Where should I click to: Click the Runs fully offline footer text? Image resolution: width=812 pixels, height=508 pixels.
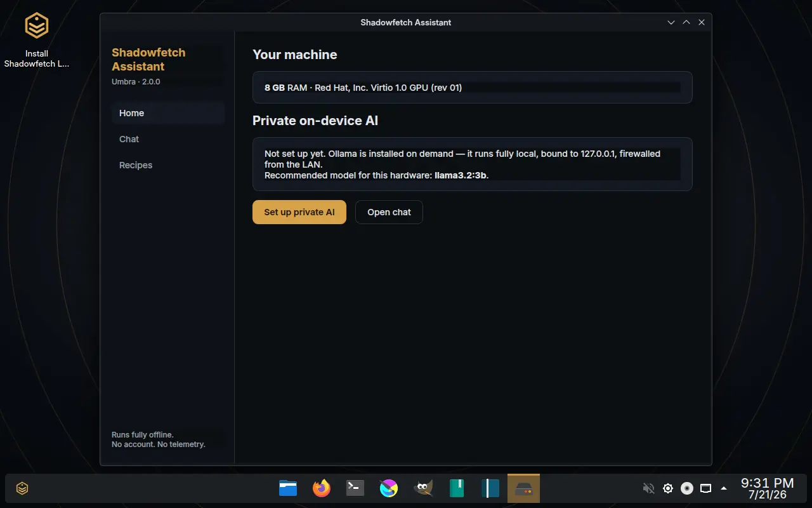click(x=143, y=435)
